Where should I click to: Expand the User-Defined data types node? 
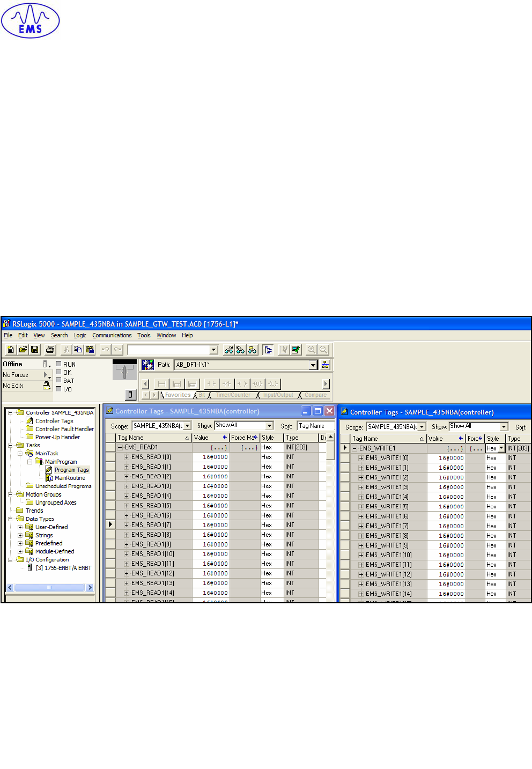20,527
